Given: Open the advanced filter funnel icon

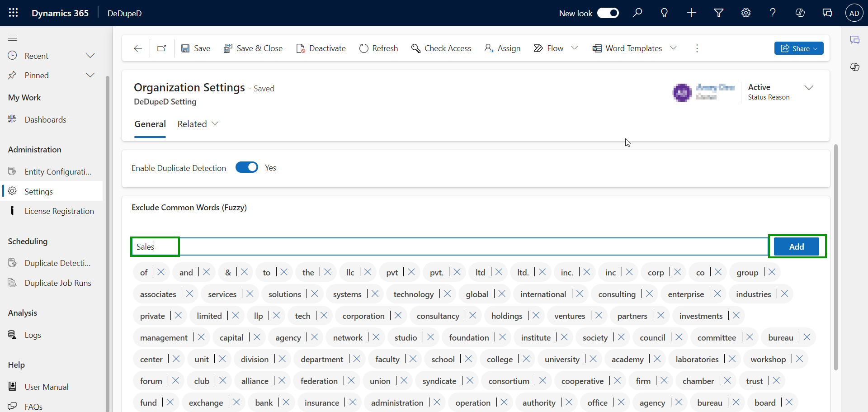Looking at the screenshot, I should (719, 13).
